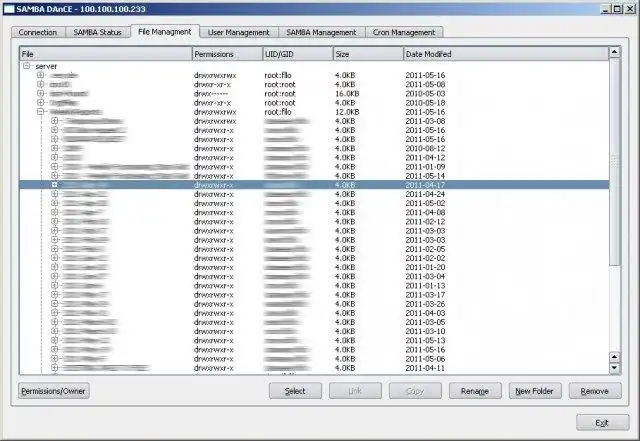The height and width of the screenshot is (441, 640).
Task: Expand the subfolder row dated 2011-04-24
Action: (x=54, y=194)
